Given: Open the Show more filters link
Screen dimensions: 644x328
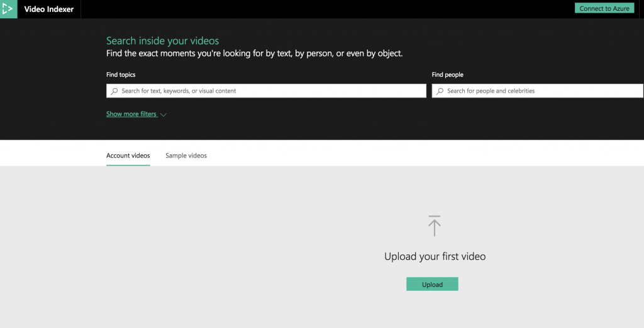Looking at the screenshot, I should pos(131,114).
